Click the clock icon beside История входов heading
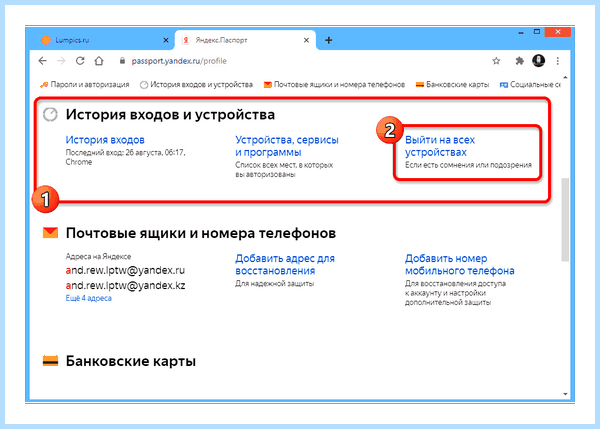 point(50,114)
